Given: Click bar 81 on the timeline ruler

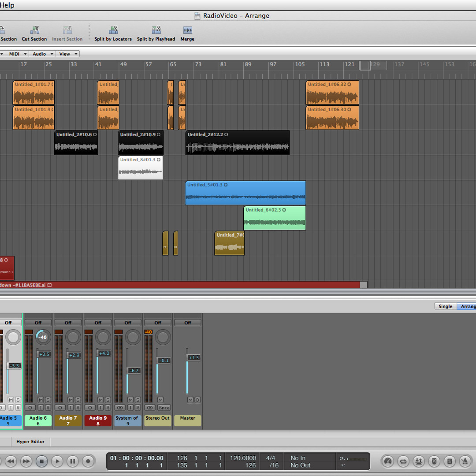Looking at the screenshot, I should coord(223,64).
